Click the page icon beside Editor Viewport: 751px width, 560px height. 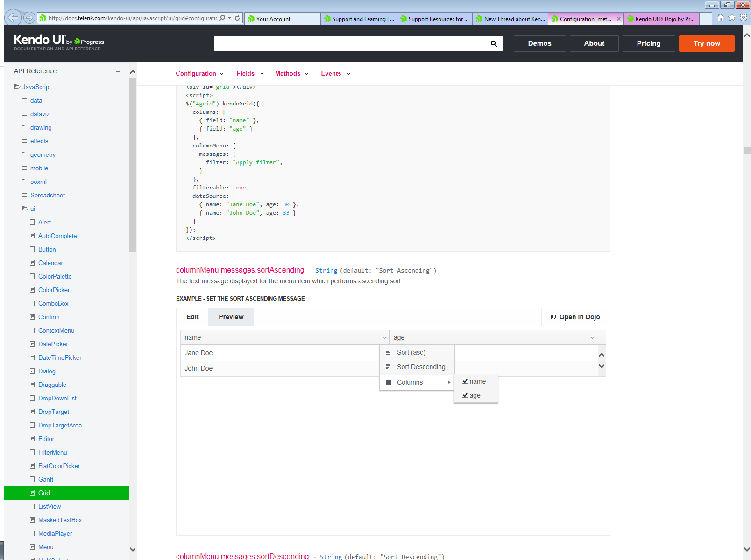[32, 439]
